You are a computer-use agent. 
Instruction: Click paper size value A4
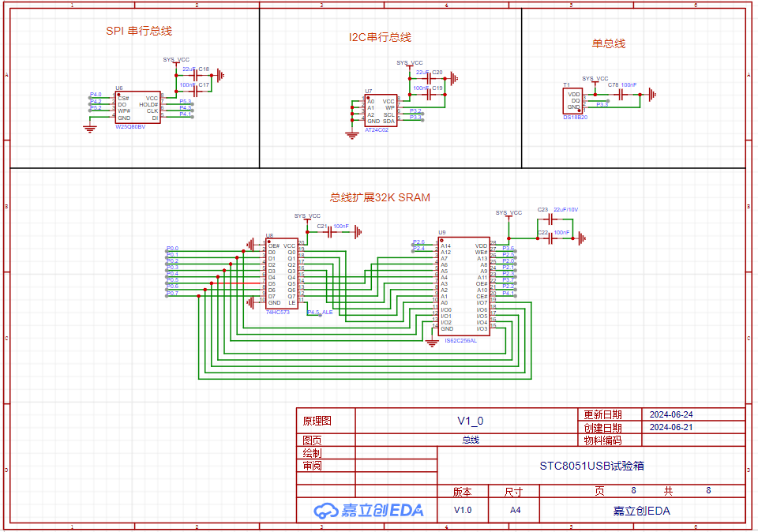(x=516, y=510)
